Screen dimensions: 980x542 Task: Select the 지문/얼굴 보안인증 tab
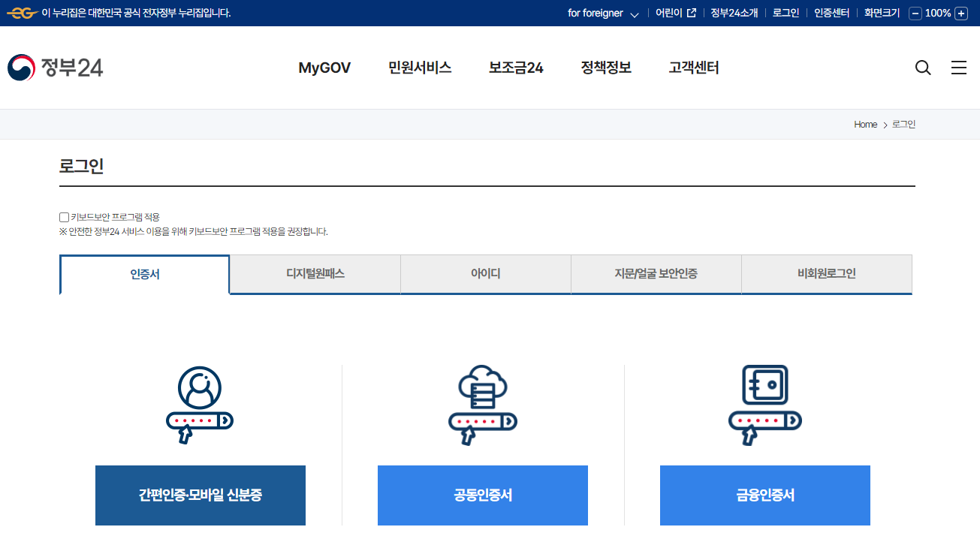[x=656, y=274]
